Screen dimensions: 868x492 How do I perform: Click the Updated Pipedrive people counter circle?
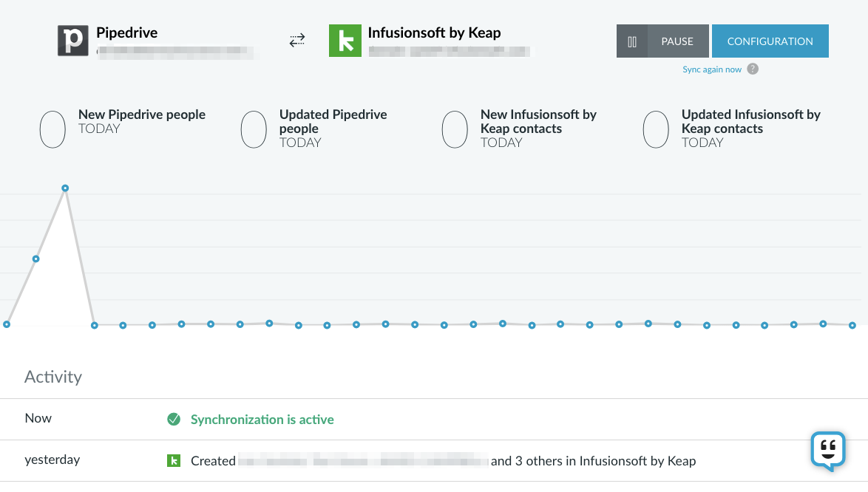point(254,129)
